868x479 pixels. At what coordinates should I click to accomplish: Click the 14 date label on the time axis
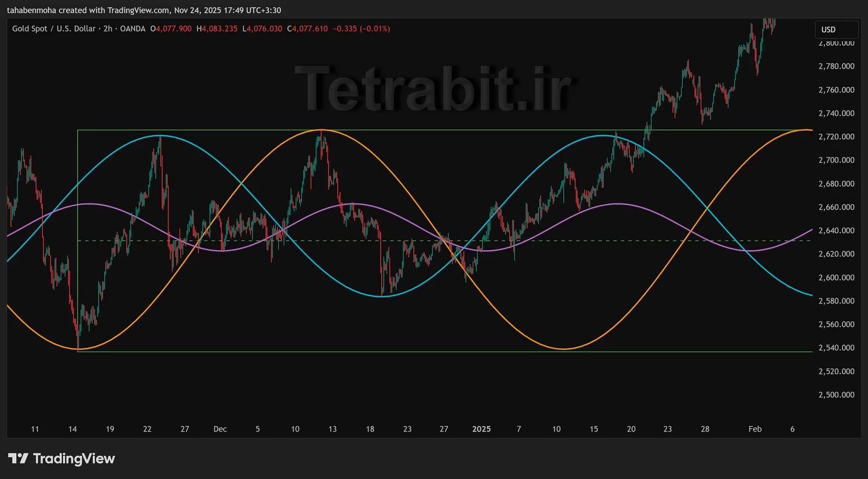click(72, 429)
